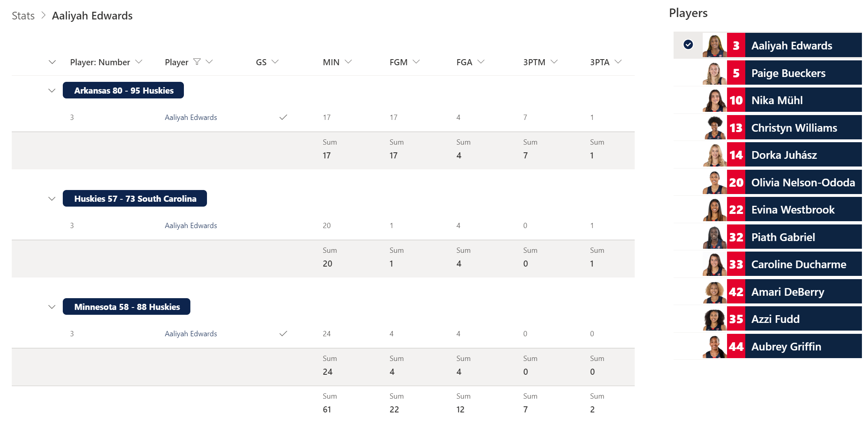Click Paige Bueckers' player photo
Image resolution: width=868 pixels, height=427 pixels.
click(714, 73)
